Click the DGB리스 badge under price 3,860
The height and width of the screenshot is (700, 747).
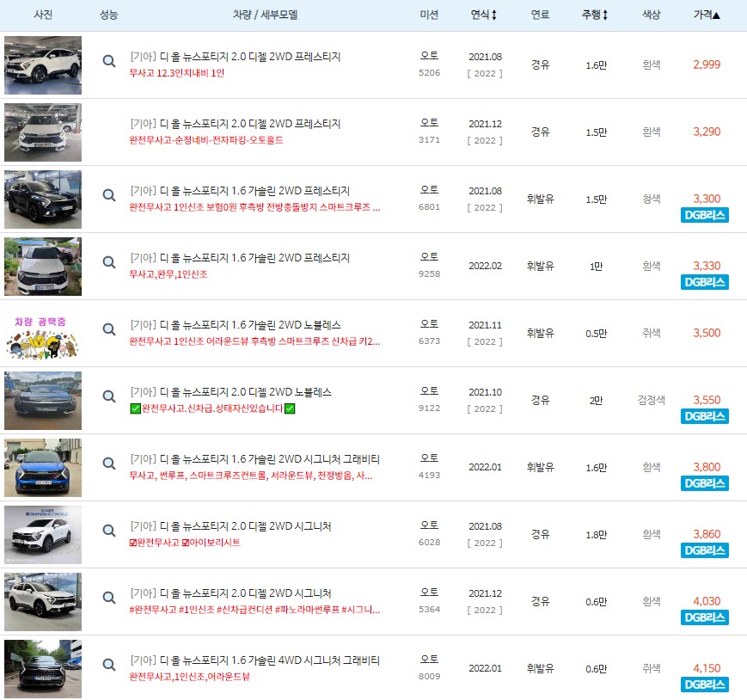[705, 551]
